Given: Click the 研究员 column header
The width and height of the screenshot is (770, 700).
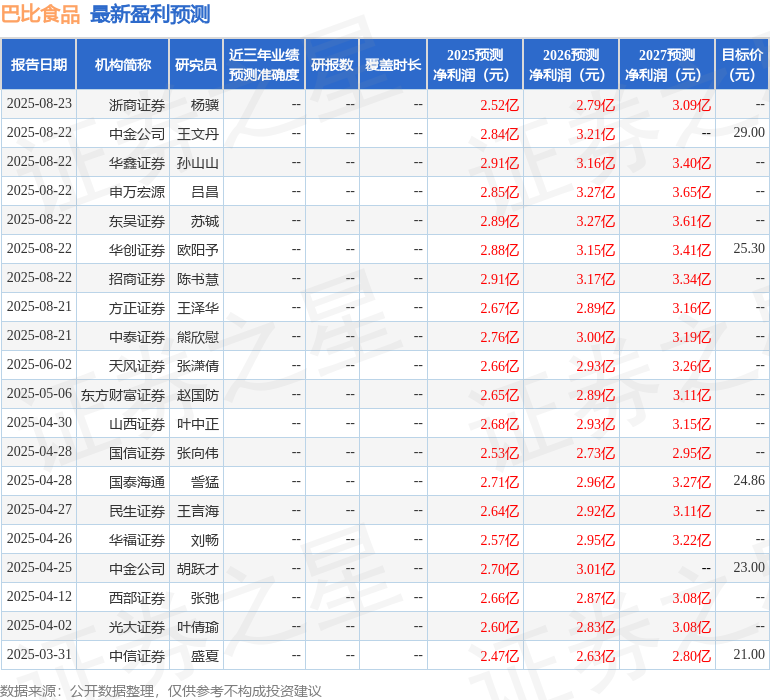Looking at the screenshot, I should 196,64.
